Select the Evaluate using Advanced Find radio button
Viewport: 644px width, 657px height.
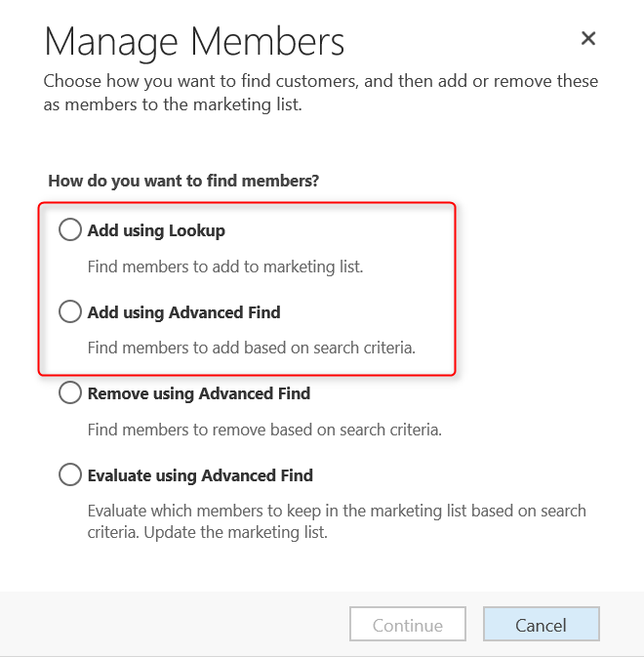70,475
